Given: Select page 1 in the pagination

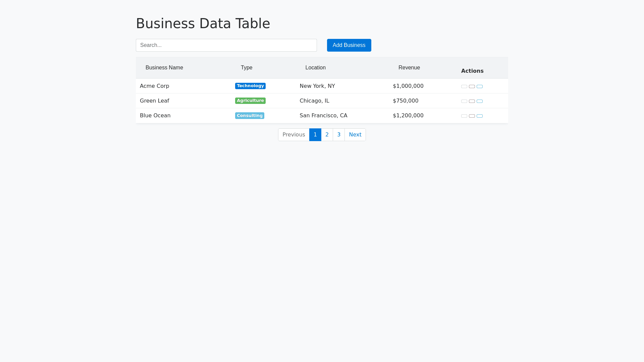Looking at the screenshot, I should (315, 135).
